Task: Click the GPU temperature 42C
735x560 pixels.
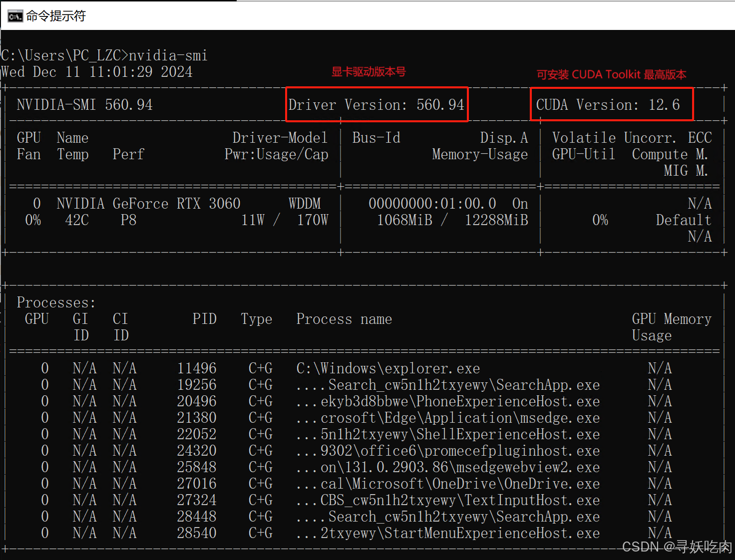Action: tap(77, 220)
